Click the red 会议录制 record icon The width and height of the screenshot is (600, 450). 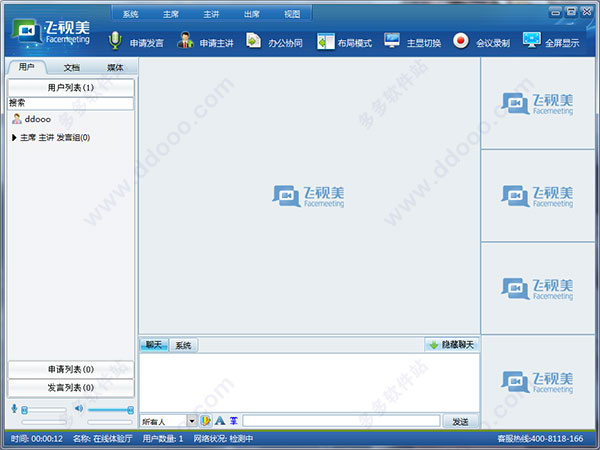coord(461,41)
